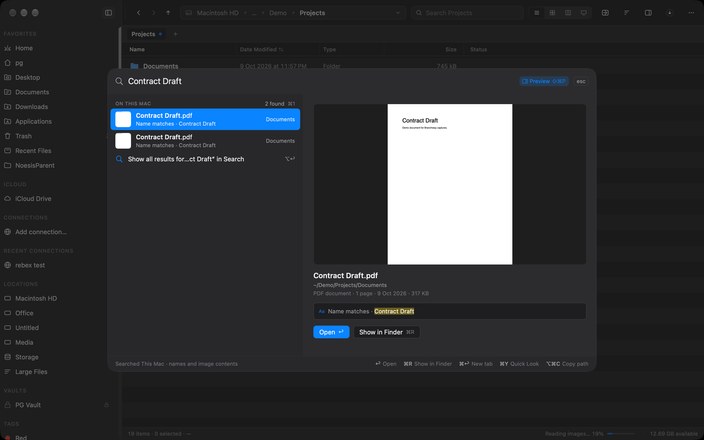
Task: Toggle the sidebar visibility icon
Action: pos(108,13)
